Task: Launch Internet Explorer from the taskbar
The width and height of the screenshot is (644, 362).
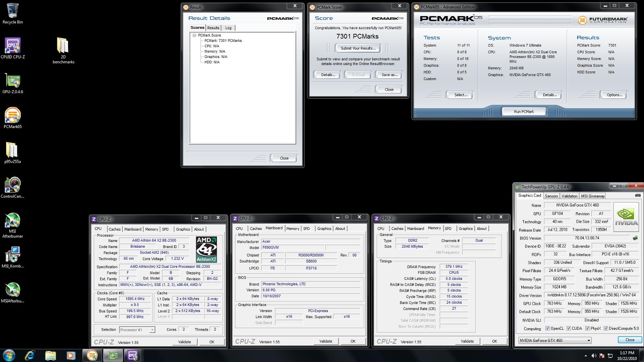Action: tap(30, 355)
